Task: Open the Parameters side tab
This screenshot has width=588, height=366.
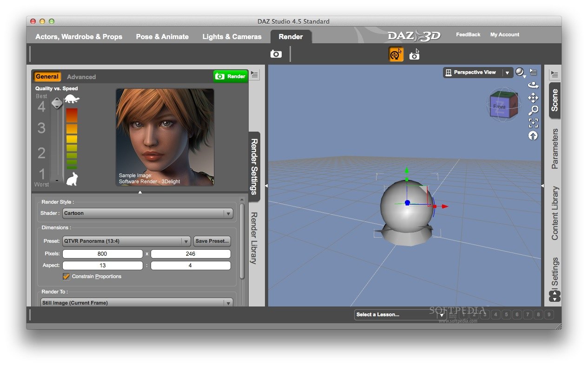Action: 555,149
